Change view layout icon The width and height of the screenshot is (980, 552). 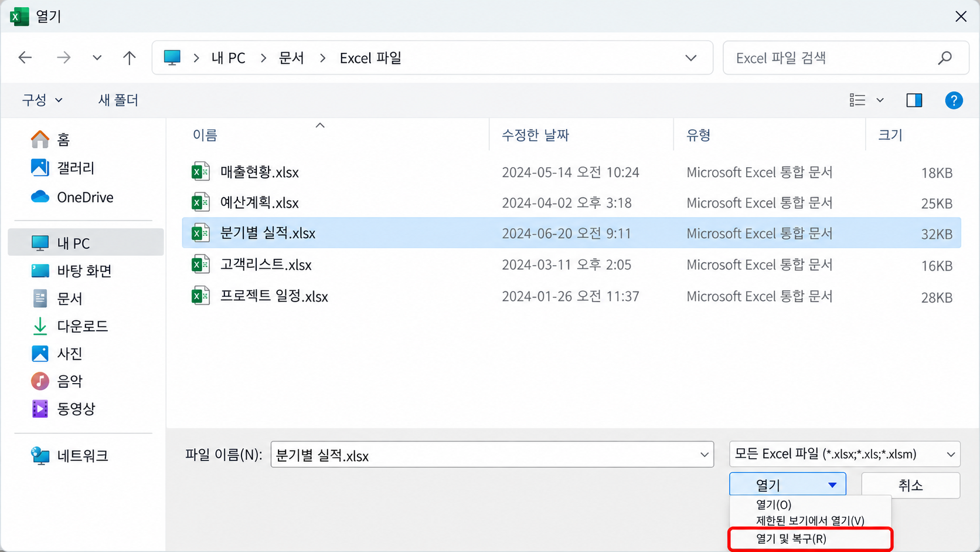(857, 100)
